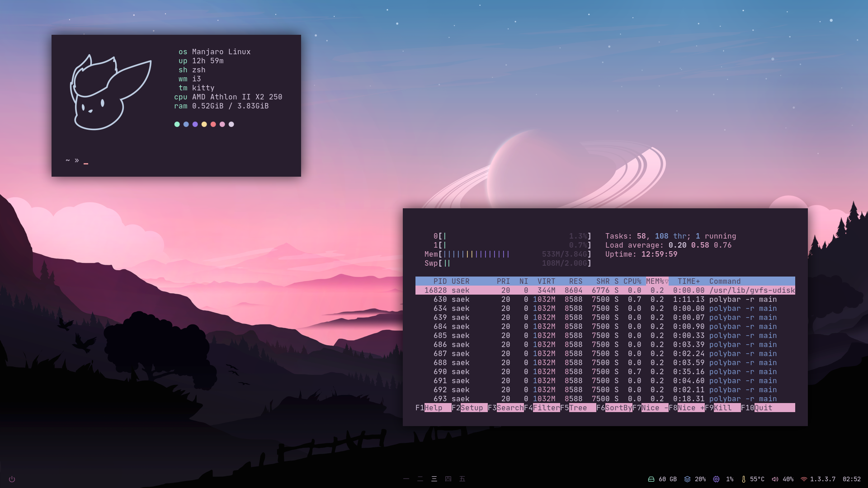
Task: Click the thermometer temperature icon
Action: click(744, 479)
